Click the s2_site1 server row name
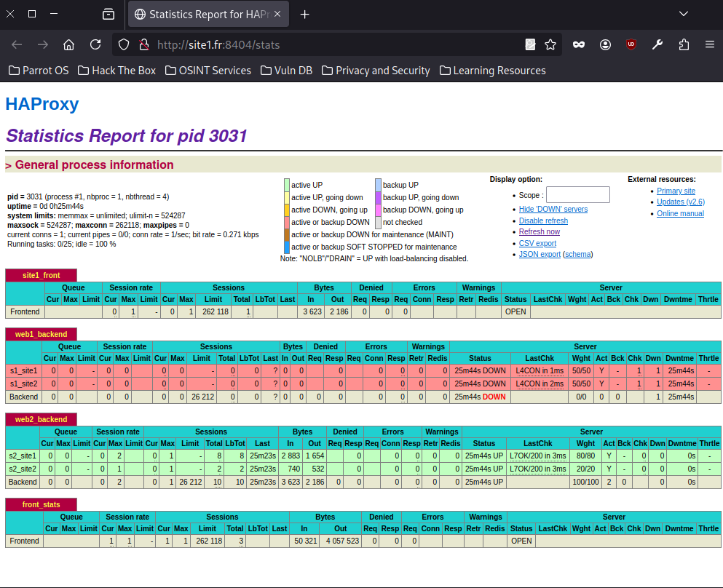 [x=22, y=456]
